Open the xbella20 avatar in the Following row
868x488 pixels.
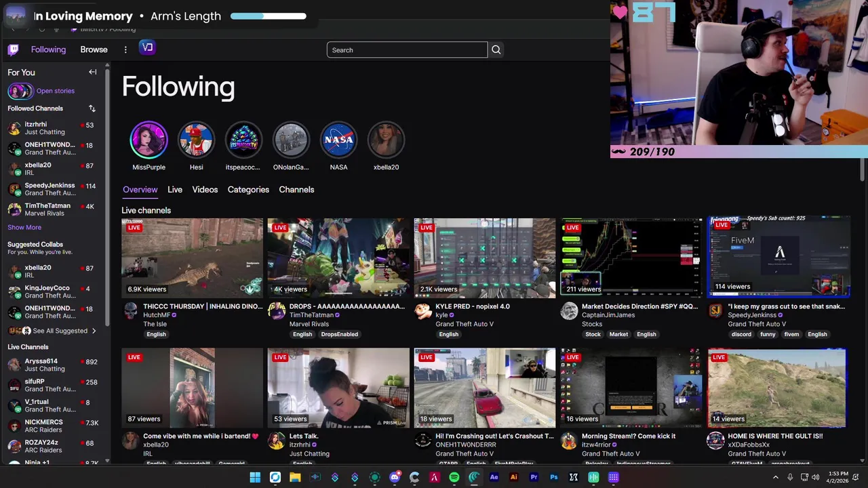386,140
